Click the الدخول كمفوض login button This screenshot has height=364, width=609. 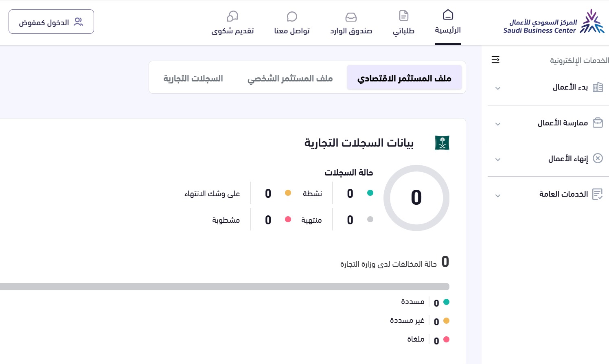click(51, 22)
